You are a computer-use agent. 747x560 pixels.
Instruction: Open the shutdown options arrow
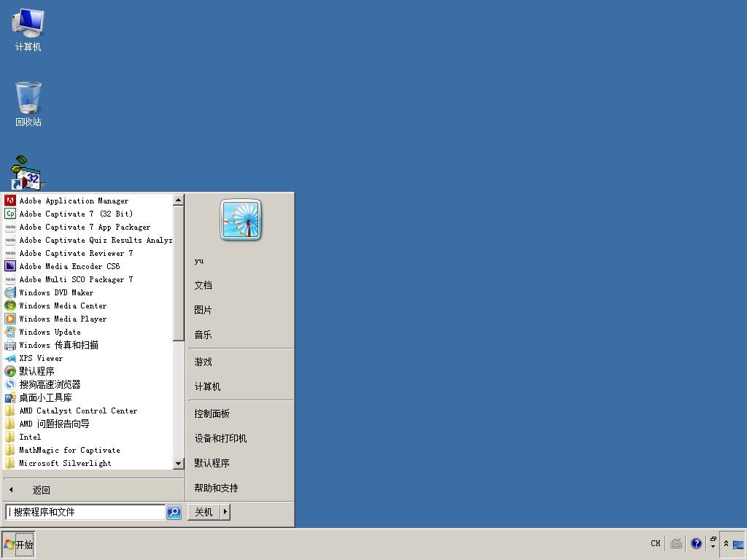click(x=225, y=512)
